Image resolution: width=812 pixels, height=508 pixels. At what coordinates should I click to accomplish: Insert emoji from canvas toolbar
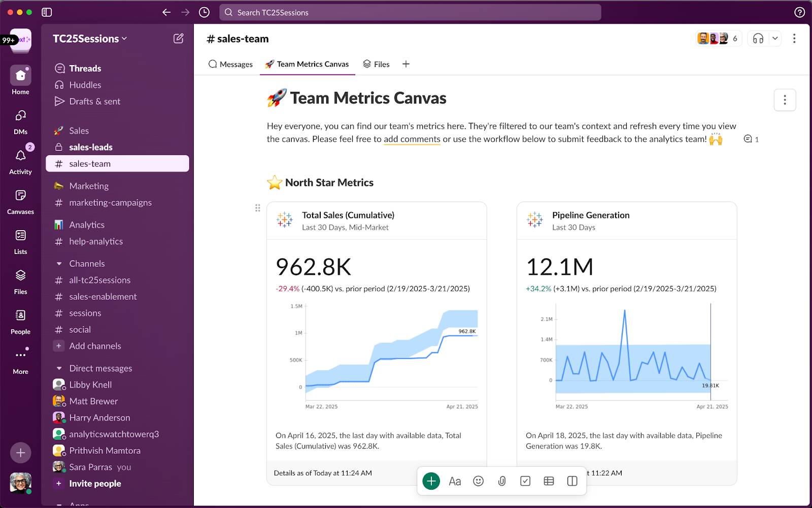tap(478, 481)
